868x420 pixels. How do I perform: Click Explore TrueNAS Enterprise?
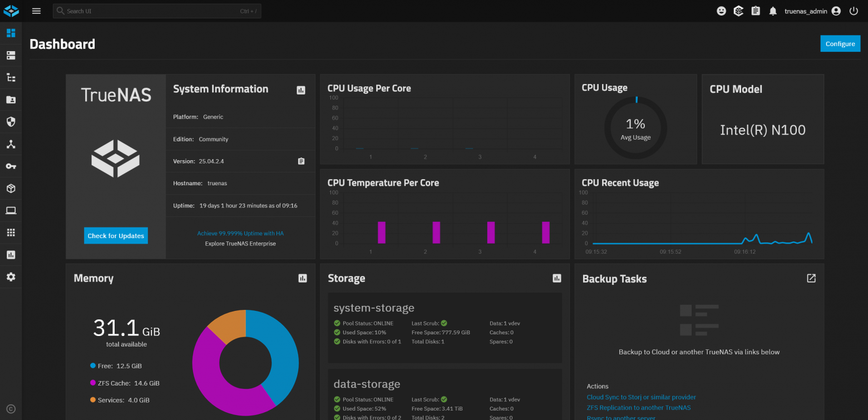pyautogui.click(x=240, y=243)
